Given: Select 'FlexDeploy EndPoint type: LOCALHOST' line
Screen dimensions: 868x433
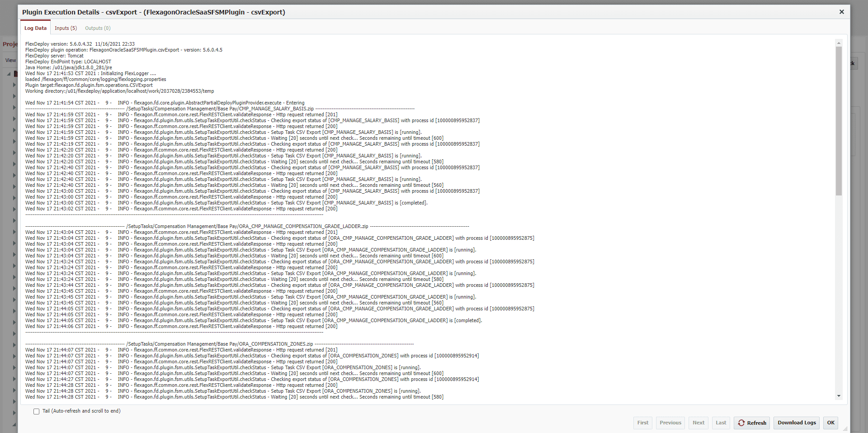Looking at the screenshot, I should point(68,62).
